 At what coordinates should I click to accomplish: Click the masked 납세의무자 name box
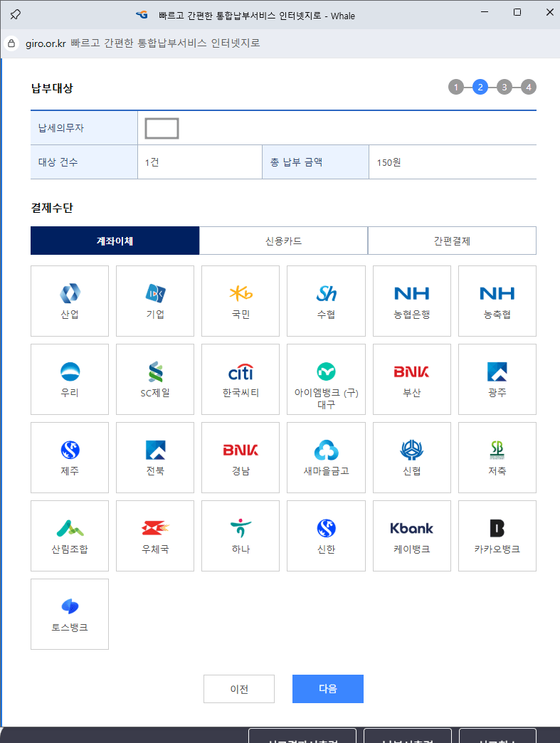click(x=162, y=128)
